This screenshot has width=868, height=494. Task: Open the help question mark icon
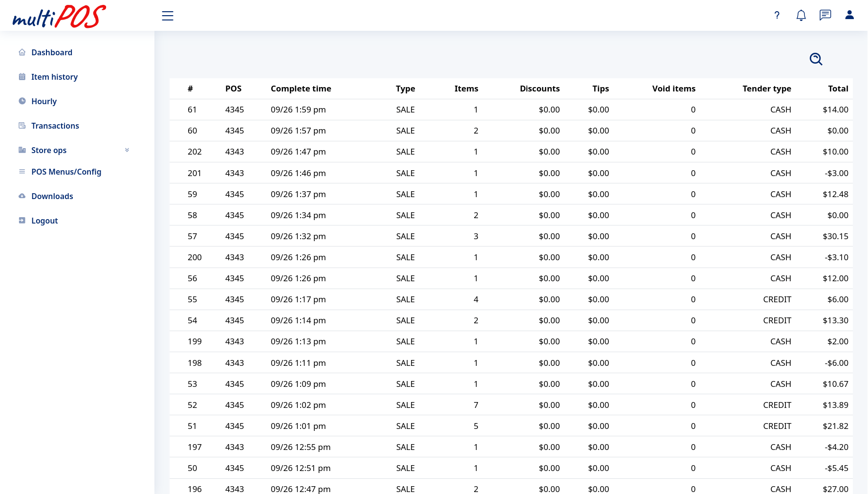click(x=777, y=15)
